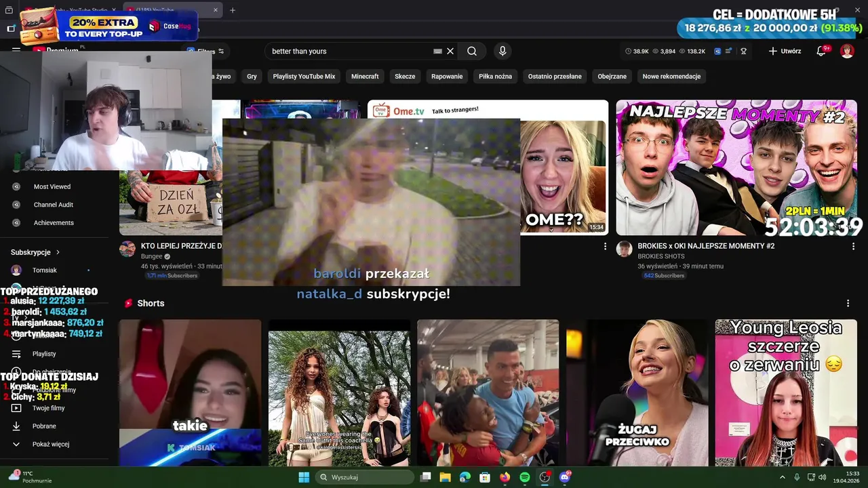Open the Ome.tv video thumbnail

point(564,167)
